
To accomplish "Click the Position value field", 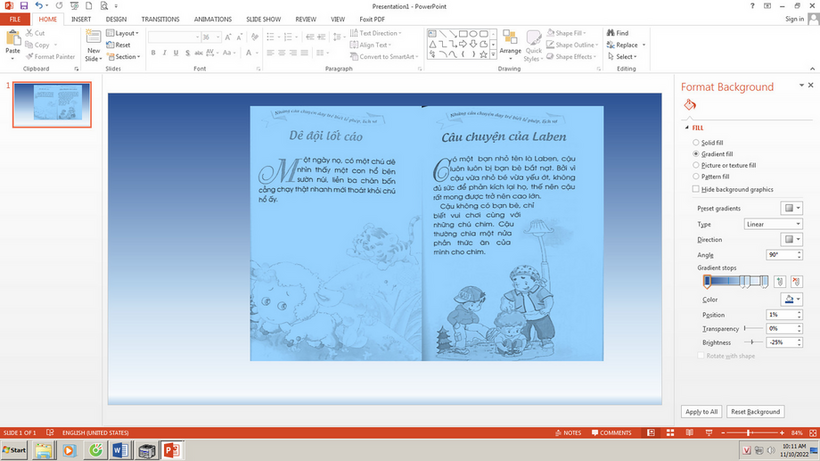I will pos(784,315).
